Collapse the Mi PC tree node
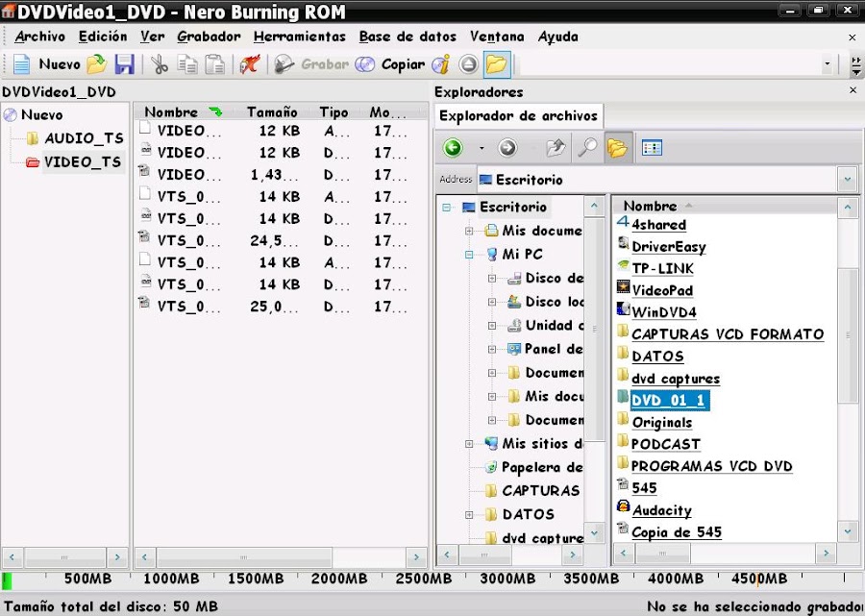The width and height of the screenshot is (865, 616). click(x=469, y=255)
